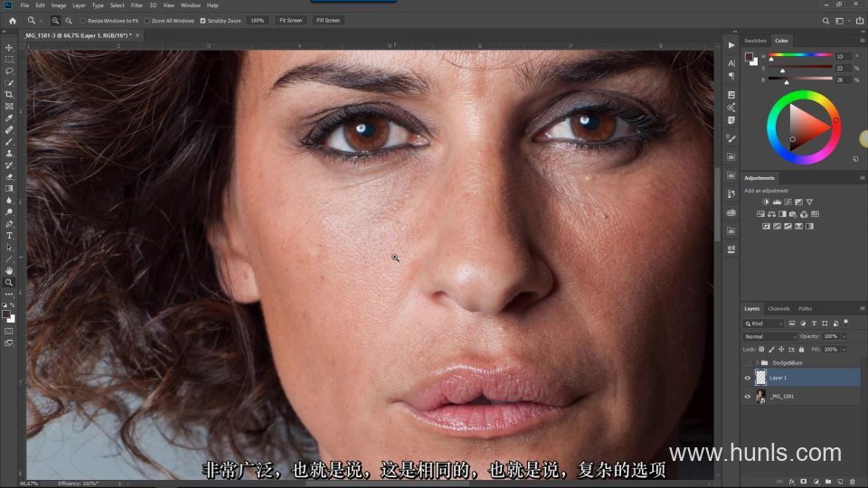Select the Zoom tool in toolbar
Image resolution: width=868 pixels, height=488 pixels.
9,282
